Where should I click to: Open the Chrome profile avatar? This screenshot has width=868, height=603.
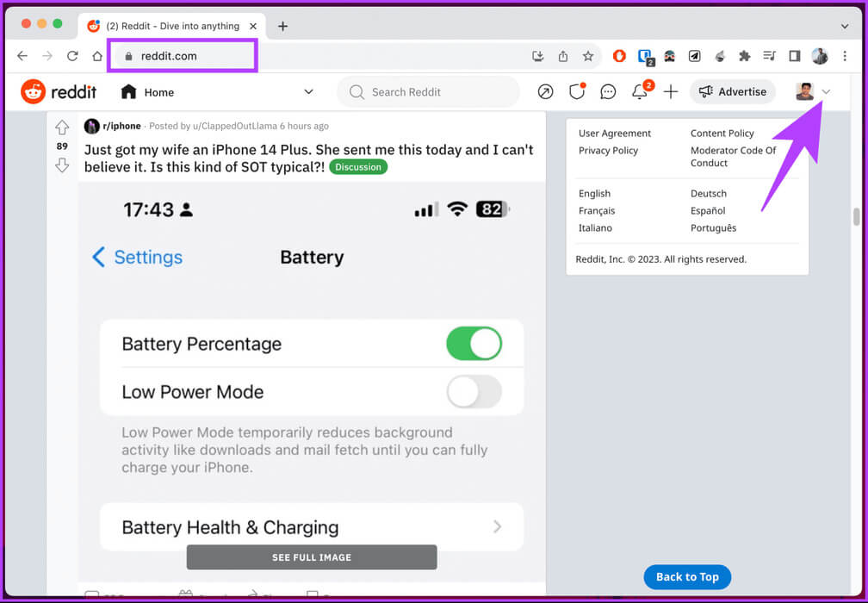[820, 56]
